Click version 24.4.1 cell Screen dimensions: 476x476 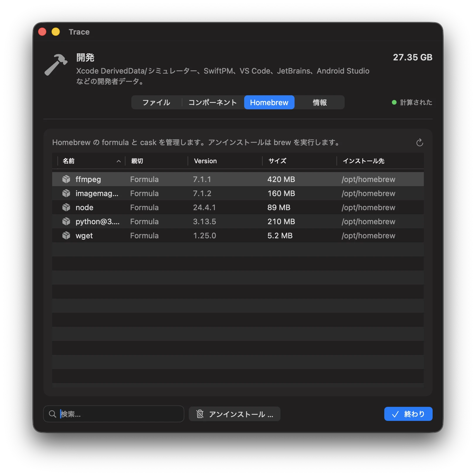tap(204, 207)
